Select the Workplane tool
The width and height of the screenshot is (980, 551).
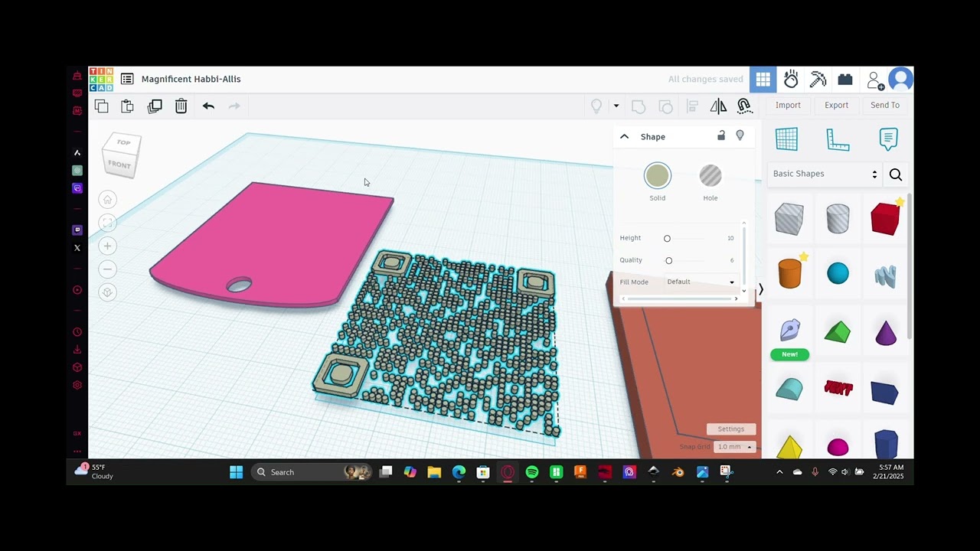(786, 139)
